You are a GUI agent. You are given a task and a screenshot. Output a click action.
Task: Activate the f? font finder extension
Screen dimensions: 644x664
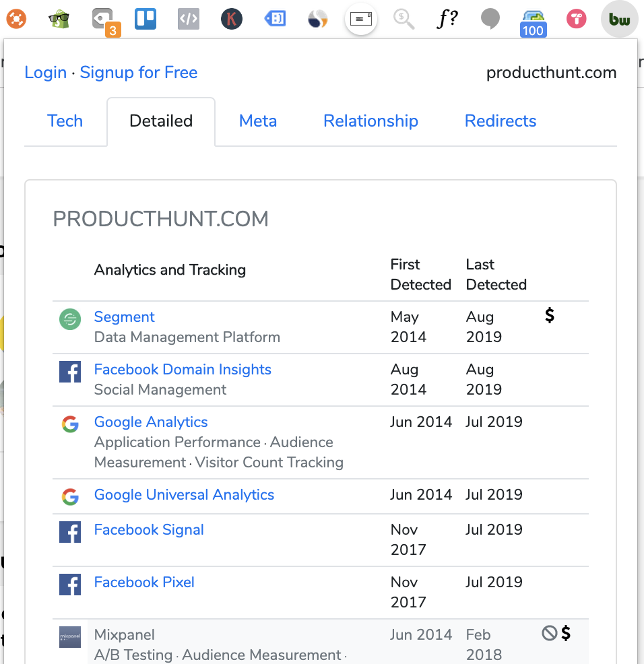coord(447,19)
